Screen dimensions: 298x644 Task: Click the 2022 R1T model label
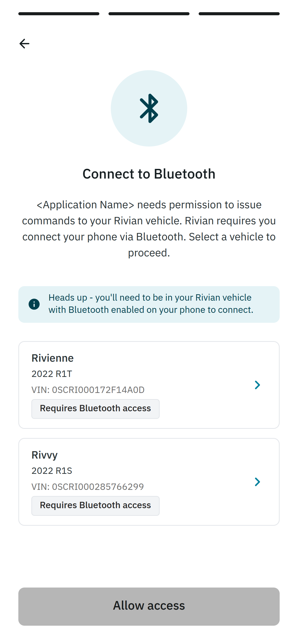(x=52, y=374)
